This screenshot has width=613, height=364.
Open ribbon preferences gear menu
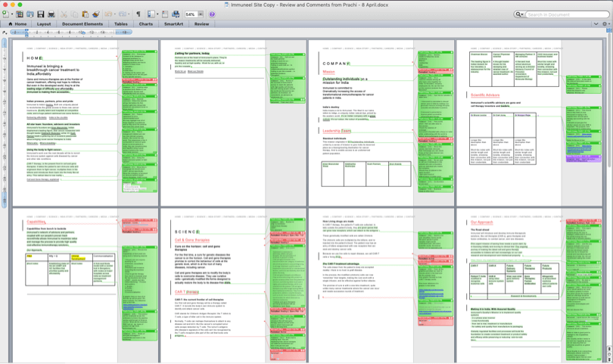pyautogui.click(x=605, y=24)
